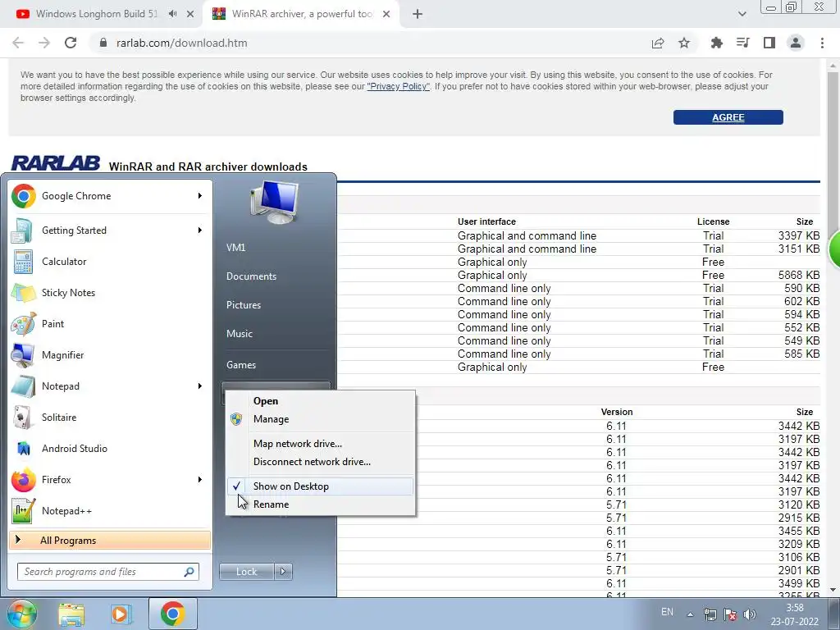
Task: Switch to Chrome via taskbar icon
Action: pyautogui.click(x=172, y=614)
